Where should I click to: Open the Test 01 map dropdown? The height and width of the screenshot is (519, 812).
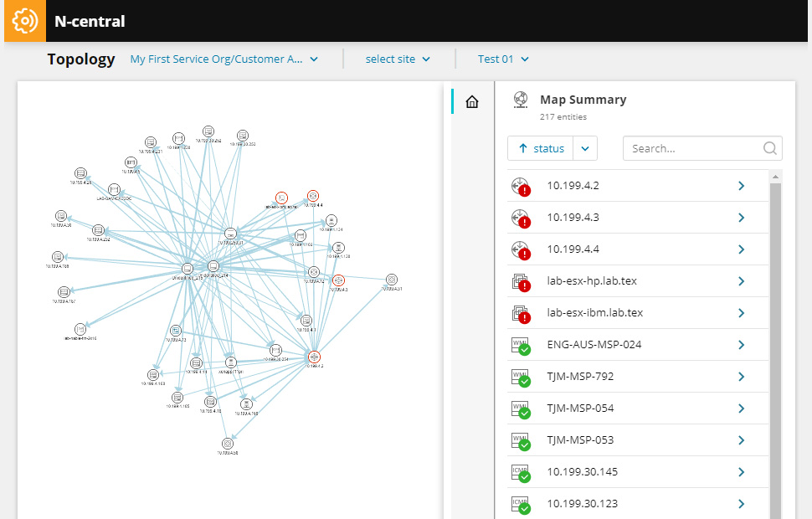pyautogui.click(x=503, y=59)
